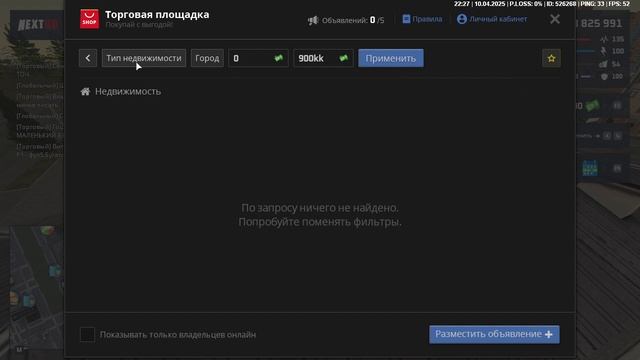Viewport: 640px width, 360px height.
Task: Click the Недвижимость home icon
Action: [x=85, y=91]
